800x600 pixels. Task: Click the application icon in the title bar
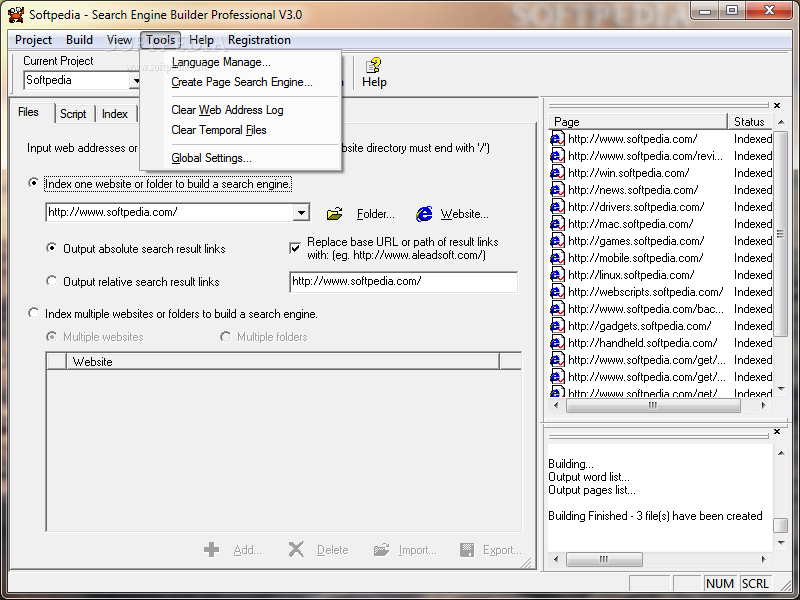(16, 14)
